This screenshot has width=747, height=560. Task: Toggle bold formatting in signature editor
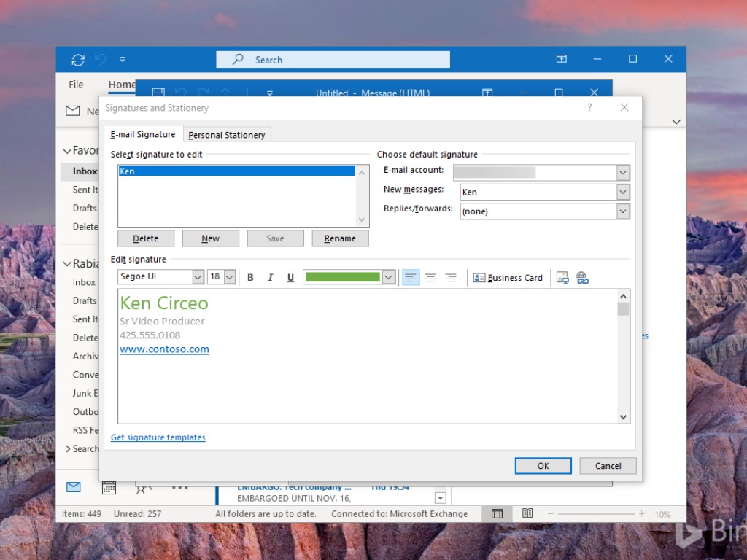click(x=250, y=278)
